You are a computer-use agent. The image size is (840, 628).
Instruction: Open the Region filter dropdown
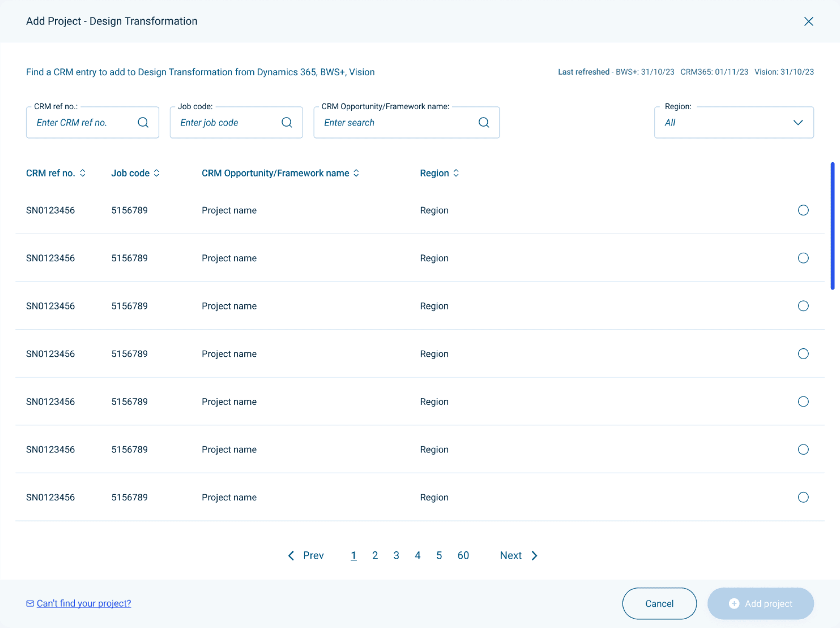click(733, 123)
